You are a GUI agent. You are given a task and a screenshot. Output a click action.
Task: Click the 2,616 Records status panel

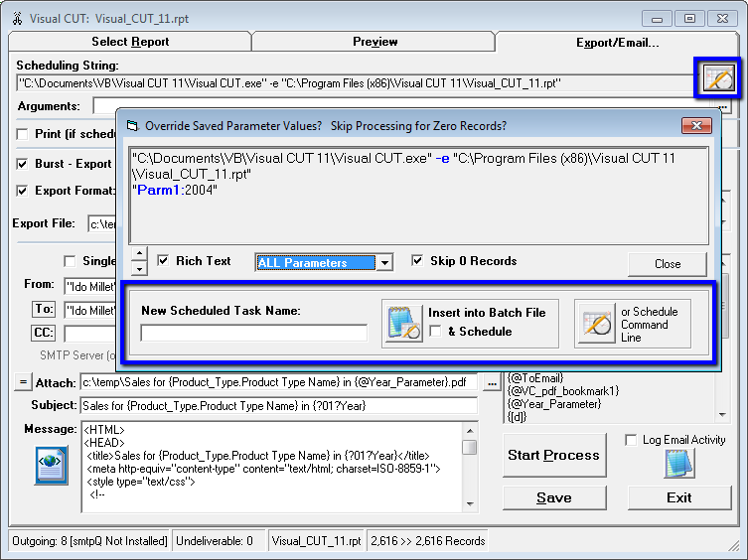[x=427, y=541]
